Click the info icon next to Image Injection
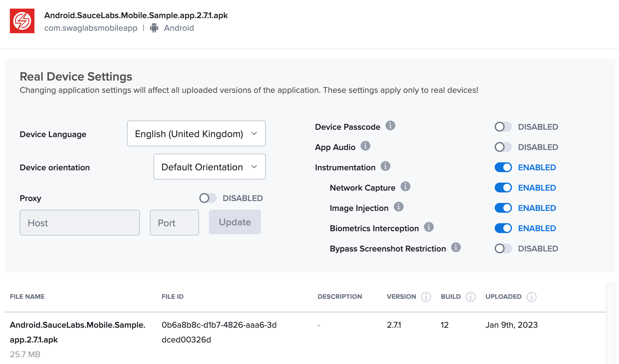The image size is (619, 364). [399, 208]
